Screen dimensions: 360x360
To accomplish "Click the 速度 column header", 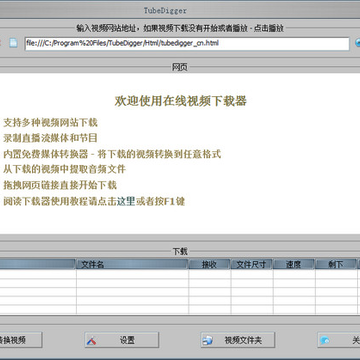I will coord(294,264).
